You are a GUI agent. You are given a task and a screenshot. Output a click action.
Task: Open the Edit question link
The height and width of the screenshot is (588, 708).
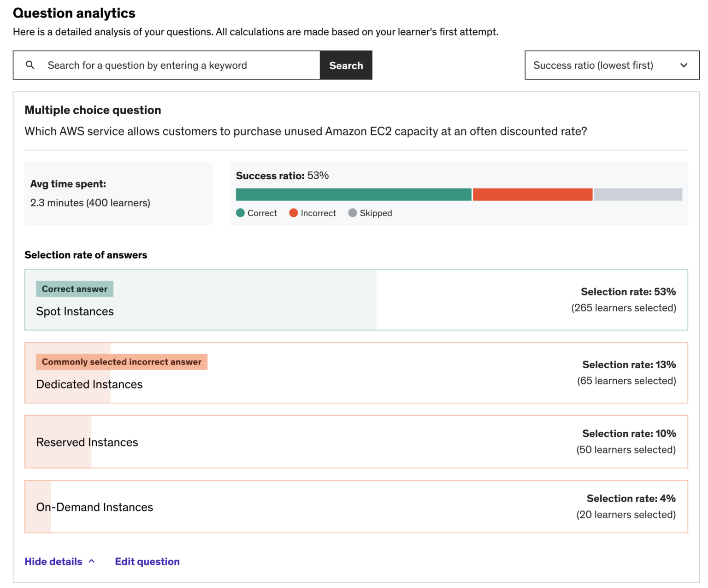(147, 561)
